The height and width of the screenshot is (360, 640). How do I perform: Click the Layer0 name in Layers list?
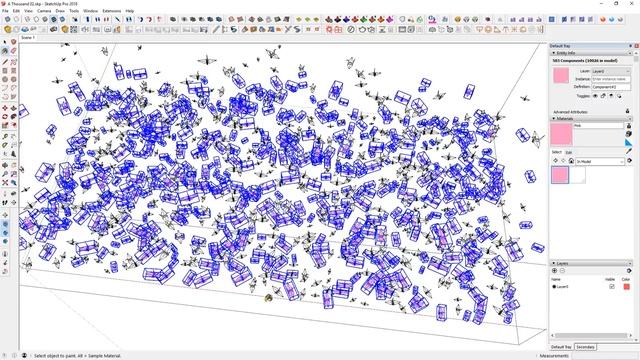[x=563, y=287]
